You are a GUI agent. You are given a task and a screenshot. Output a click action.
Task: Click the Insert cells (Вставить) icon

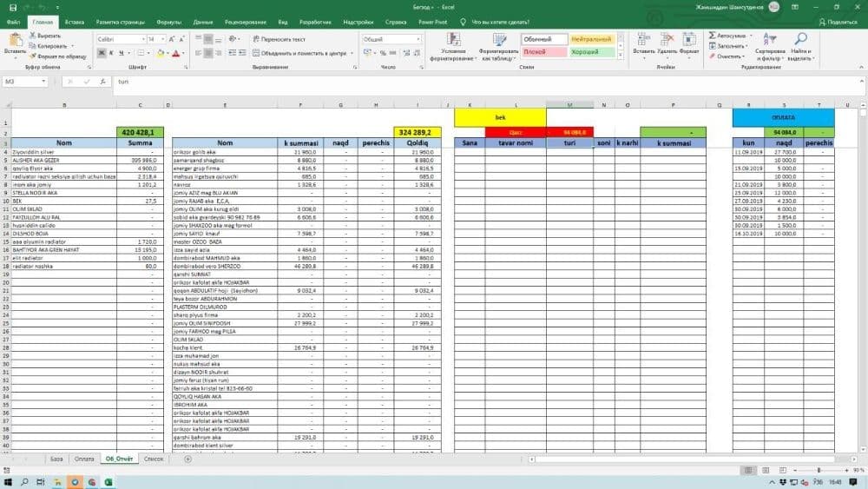(643, 39)
